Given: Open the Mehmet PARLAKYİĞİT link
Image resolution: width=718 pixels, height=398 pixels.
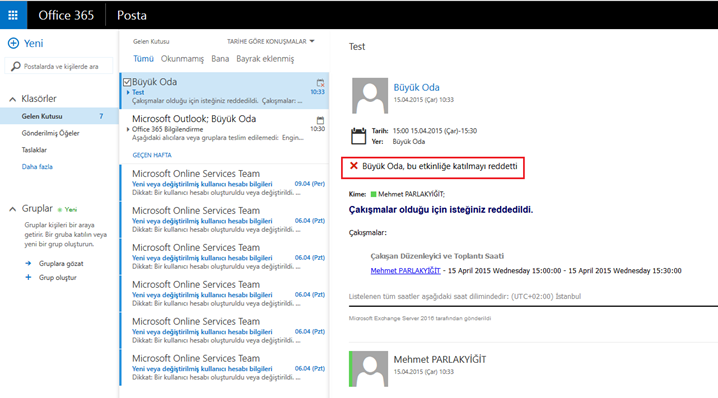Looking at the screenshot, I should click(x=405, y=271).
